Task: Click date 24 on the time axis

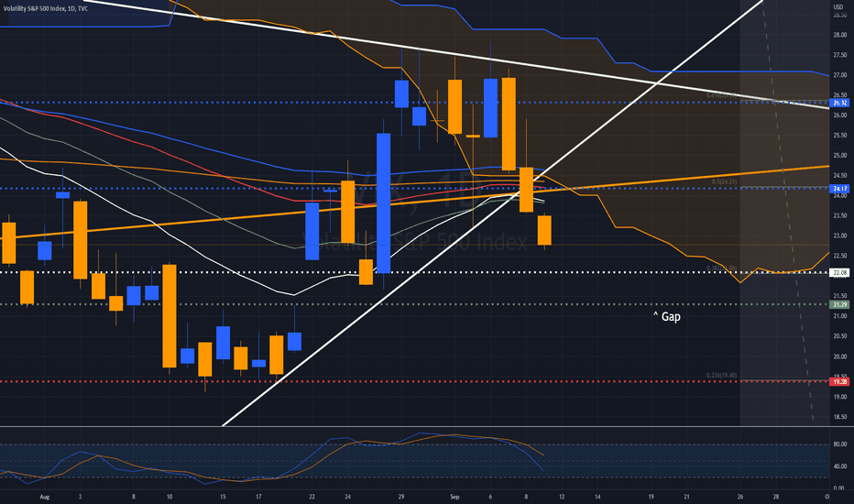Action: [347, 497]
